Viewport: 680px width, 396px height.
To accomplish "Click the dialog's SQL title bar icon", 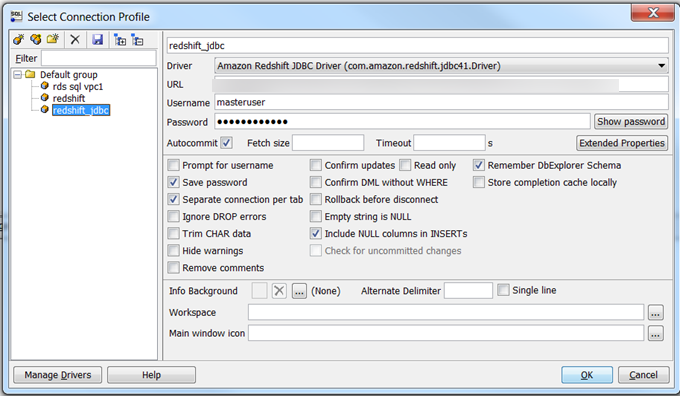I will click(16, 16).
